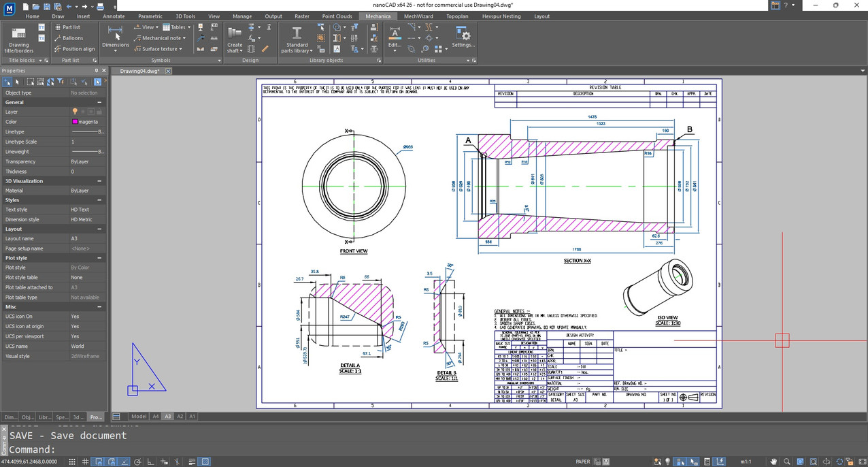868x467 pixels.
Task: Collapse the 3D Visualization section
Action: click(99, 181)
